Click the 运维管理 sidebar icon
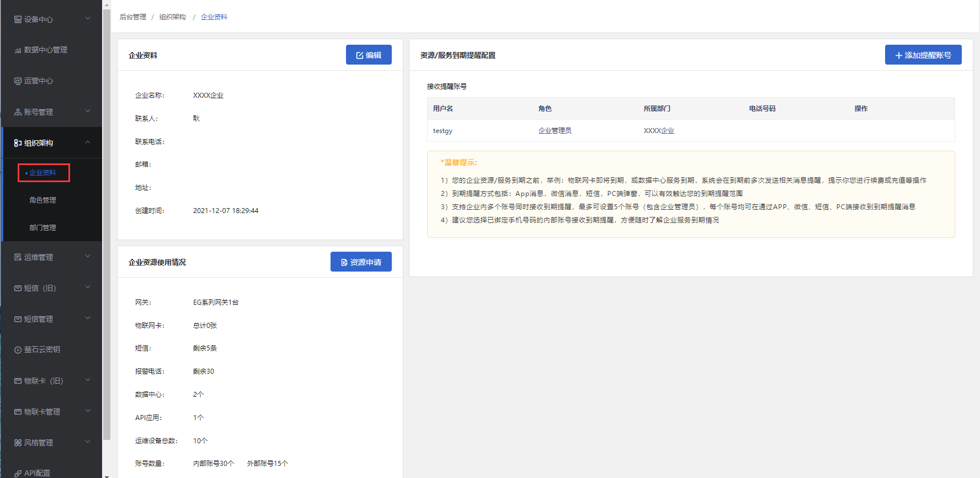The width and height of the screenshot is (980, 478). 18,257
